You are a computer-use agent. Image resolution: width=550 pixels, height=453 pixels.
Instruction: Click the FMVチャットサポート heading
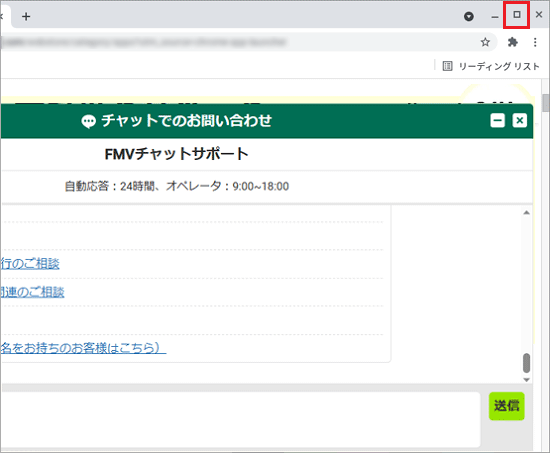click(176, 154)
